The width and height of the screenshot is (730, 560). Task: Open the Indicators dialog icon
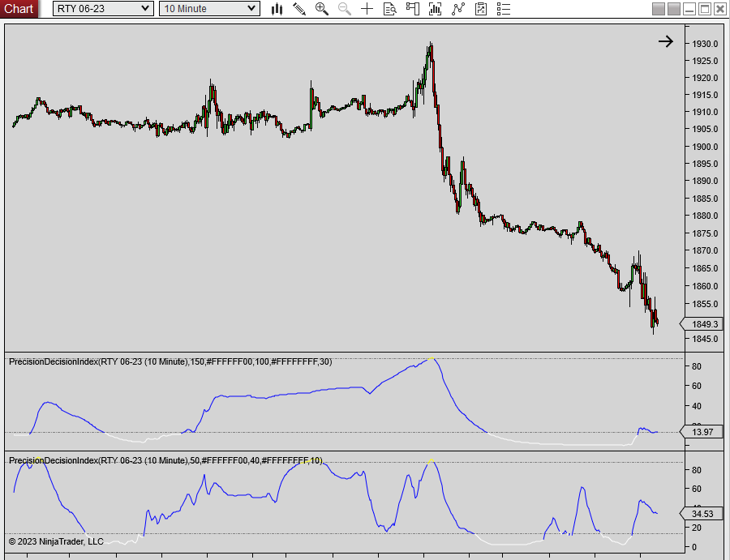pyautogui.click(x=434, y=9)
